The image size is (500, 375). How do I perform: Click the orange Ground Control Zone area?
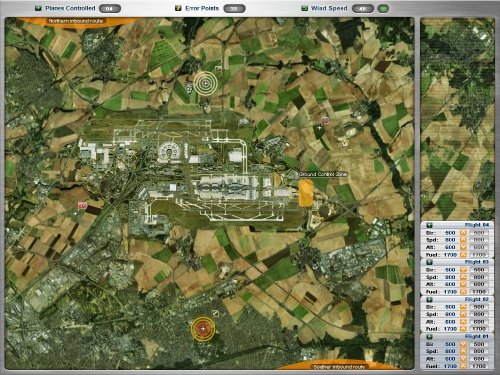click(305, 192)
